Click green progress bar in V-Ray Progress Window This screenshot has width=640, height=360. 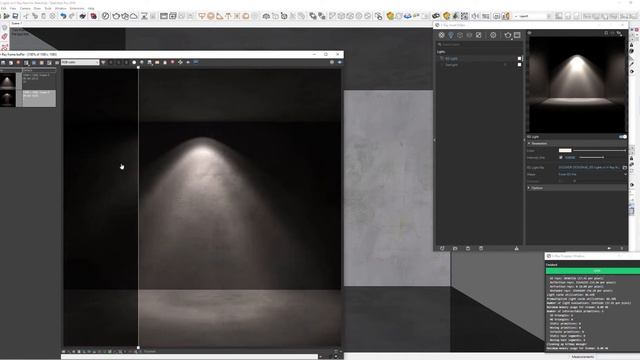click(x=593, y=271)
